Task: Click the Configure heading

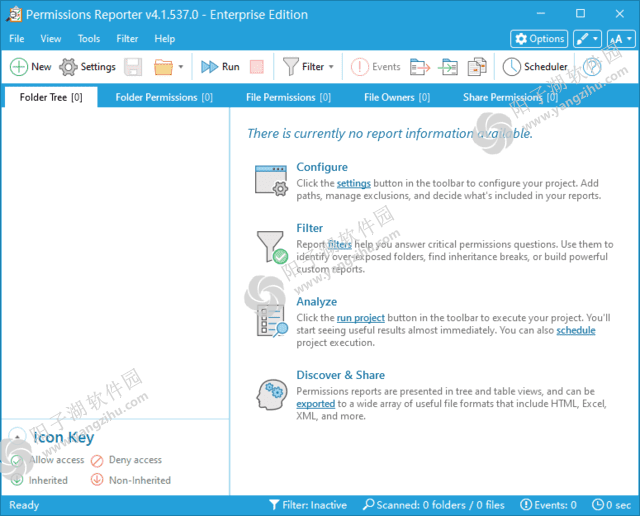Action: click(x=322, y=167)
